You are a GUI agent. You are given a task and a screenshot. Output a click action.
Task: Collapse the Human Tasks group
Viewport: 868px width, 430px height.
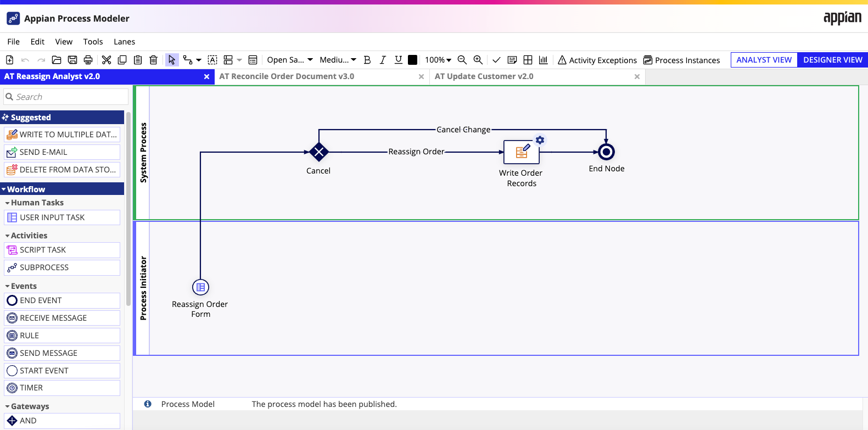(x=34, y=203)
